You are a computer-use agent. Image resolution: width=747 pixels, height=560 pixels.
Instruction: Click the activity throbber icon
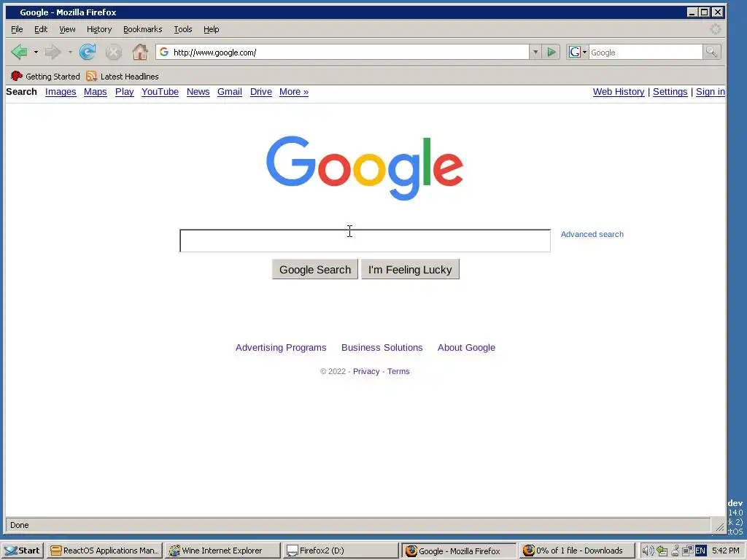coord(716,29)
